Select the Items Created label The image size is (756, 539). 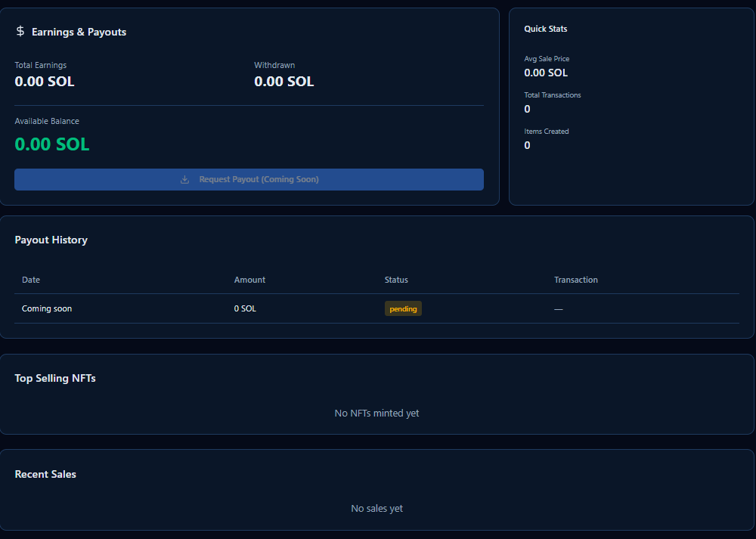pos(547,131)
